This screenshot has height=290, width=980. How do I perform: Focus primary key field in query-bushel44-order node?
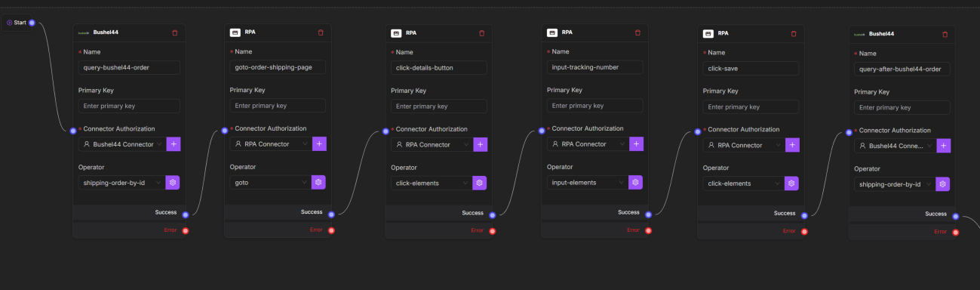coord(129,106)
